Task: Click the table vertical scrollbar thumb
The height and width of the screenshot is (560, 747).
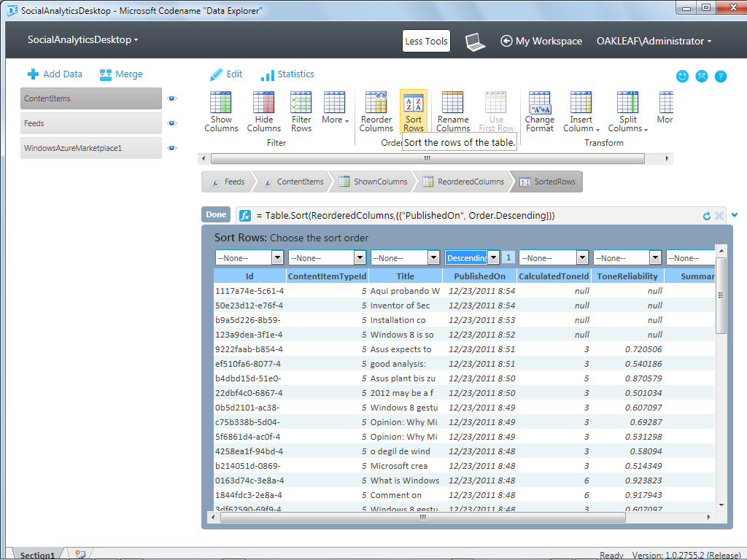Action: pyautogui.click(x=721, y=295)
